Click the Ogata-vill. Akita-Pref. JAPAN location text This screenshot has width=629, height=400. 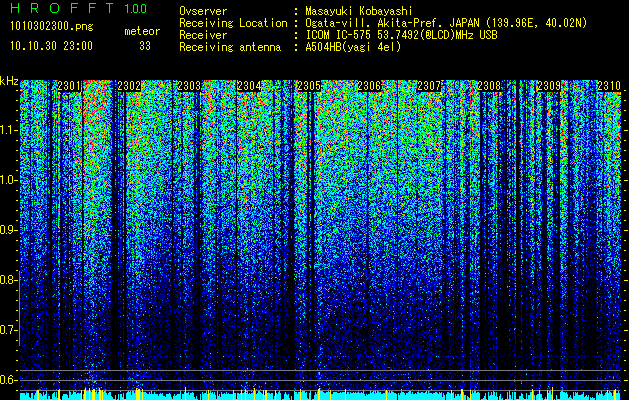click(x=446, y=23)
